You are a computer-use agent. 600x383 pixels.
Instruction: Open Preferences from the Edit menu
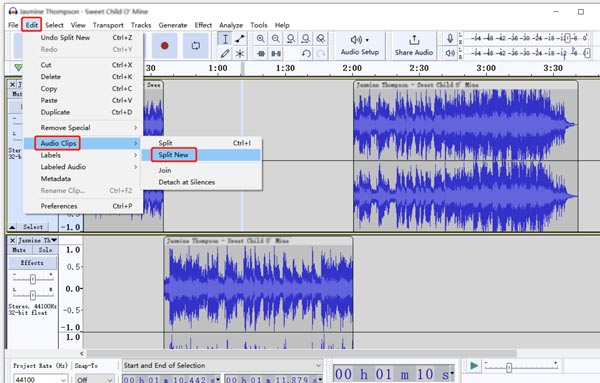point(82,206)
